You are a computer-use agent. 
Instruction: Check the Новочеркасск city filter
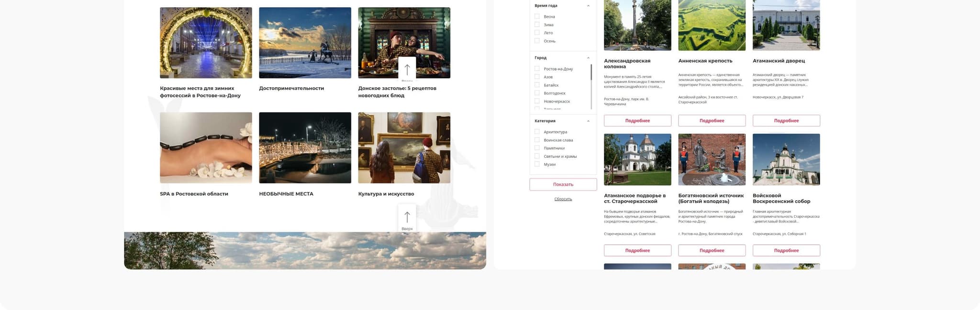coord(537,101)
